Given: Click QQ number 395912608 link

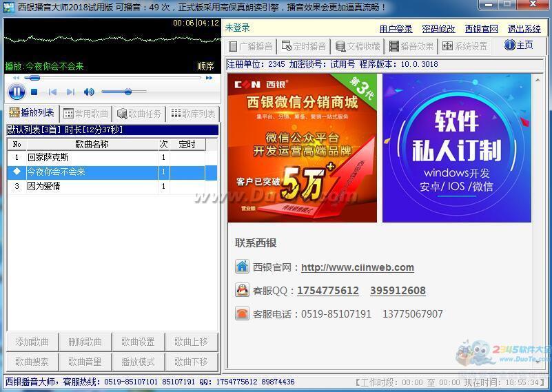Looking at the screenshot, I should tap(398, 291).
